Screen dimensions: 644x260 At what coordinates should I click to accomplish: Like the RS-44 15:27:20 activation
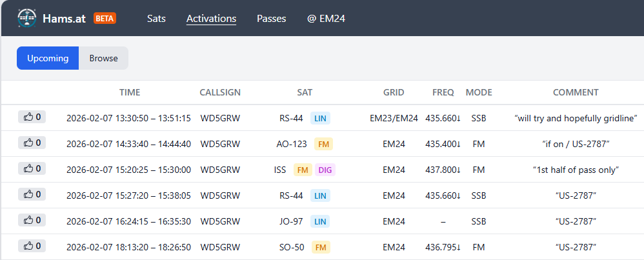tap(32, 194)
